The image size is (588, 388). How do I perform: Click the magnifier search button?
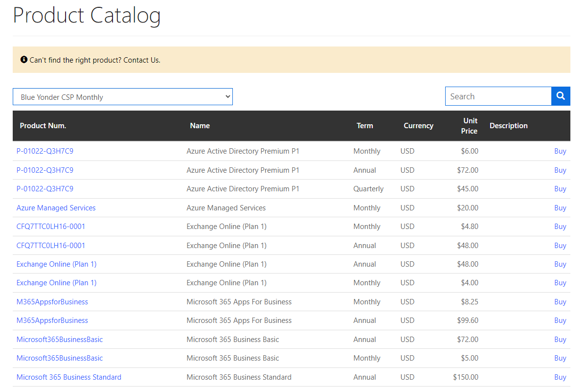tap(561, 96)
